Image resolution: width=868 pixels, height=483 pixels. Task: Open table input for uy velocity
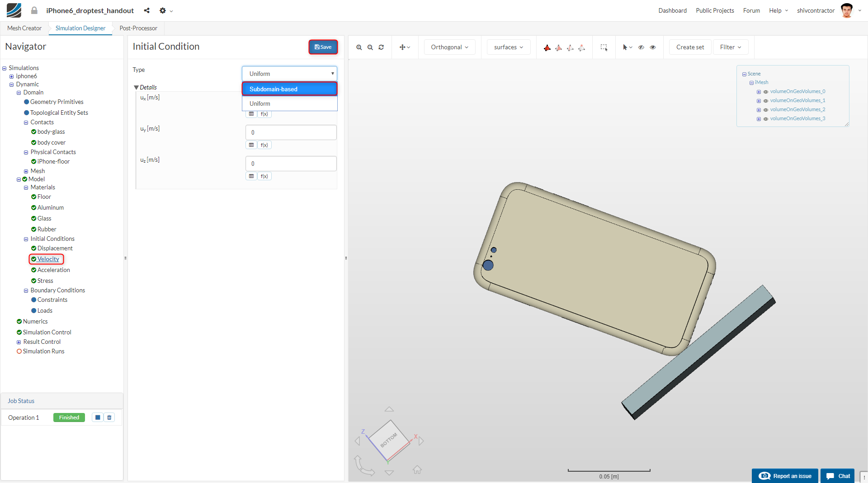[251, 145]
